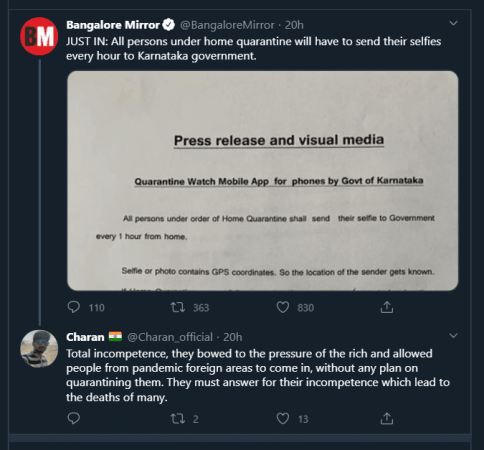
Task: Open @BangaloreMirror handle link
Action: pos(227,25)
